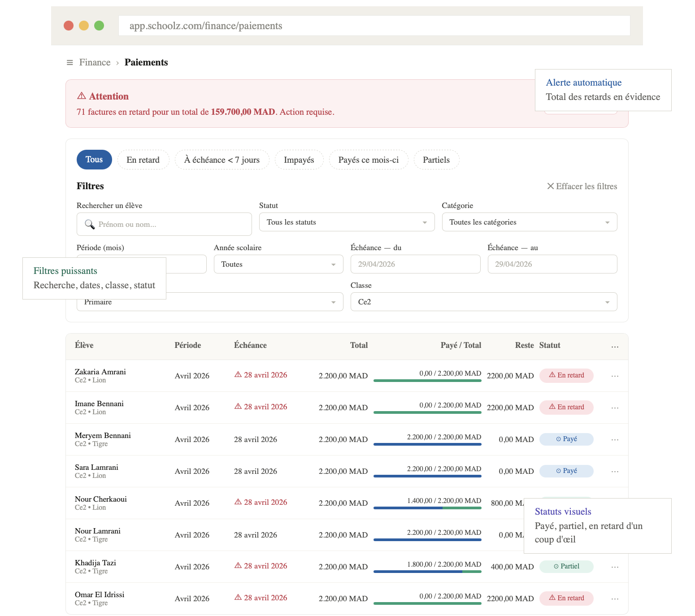Click the 159.700,00 MAD overdue total
This screenshot has width=695, height=616.
(243, 112)
